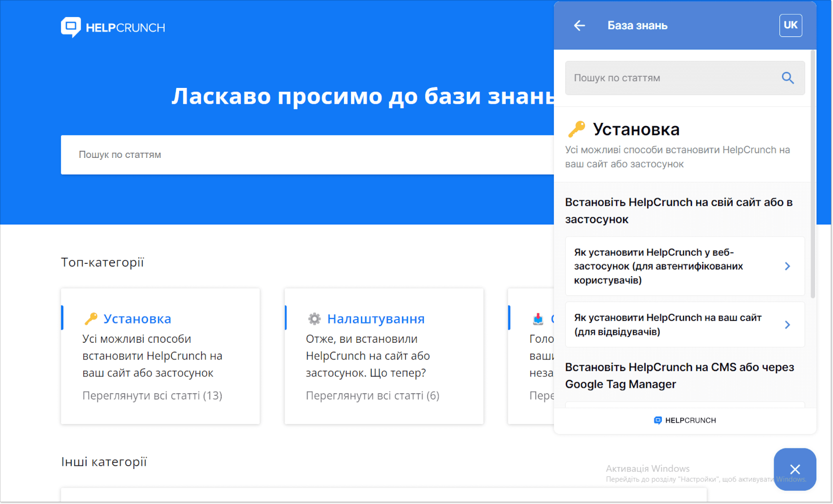Go back using the widget's back arrow
The width and height of the screenshot is (833, 504).
[x=579, y=25]
